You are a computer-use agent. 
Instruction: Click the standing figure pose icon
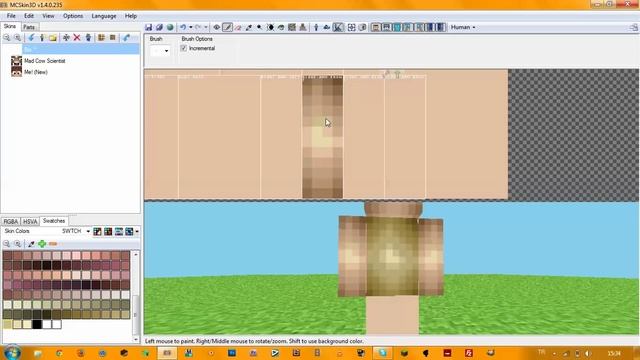click(316, 27)
